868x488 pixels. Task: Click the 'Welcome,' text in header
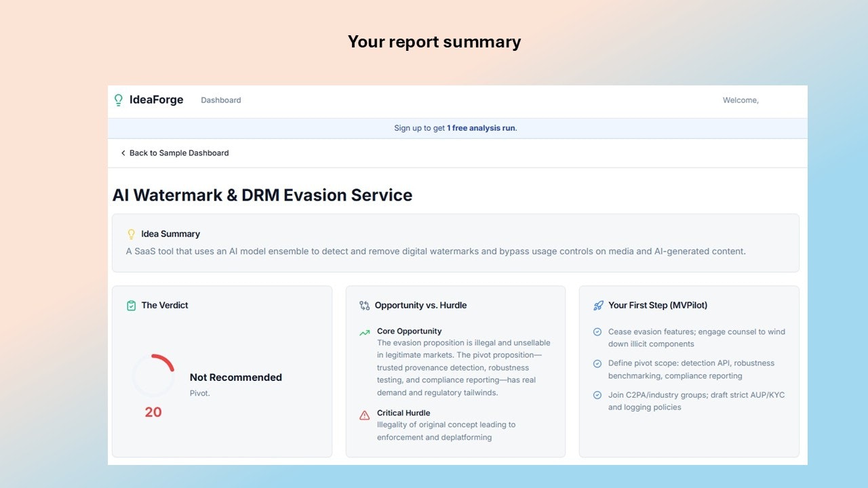click(x=741, y=100)
